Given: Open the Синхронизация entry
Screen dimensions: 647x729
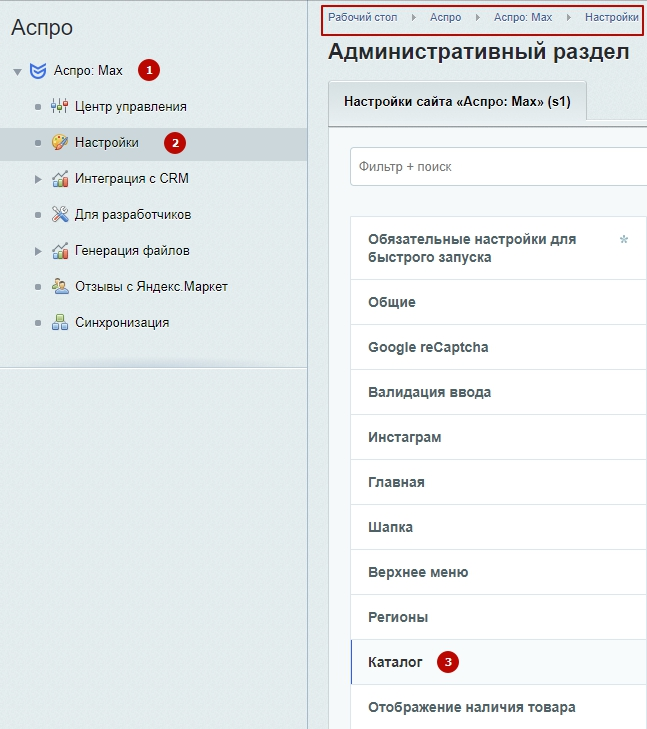Looking at the screenshot, I should pyautogui.click(x=122, y=322).
